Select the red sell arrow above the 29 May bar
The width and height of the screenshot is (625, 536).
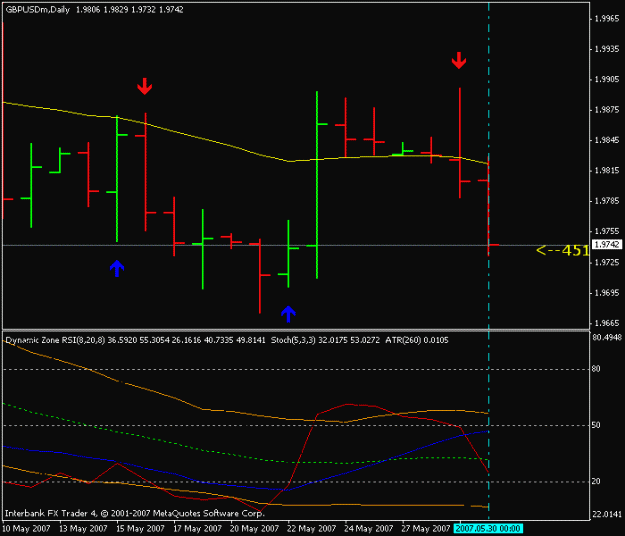click(459, 60)
